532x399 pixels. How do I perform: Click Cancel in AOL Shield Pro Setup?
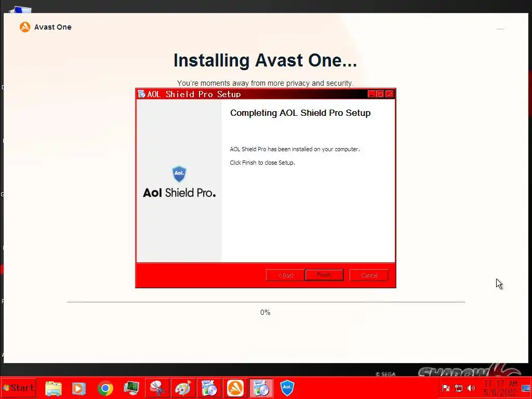369,275
